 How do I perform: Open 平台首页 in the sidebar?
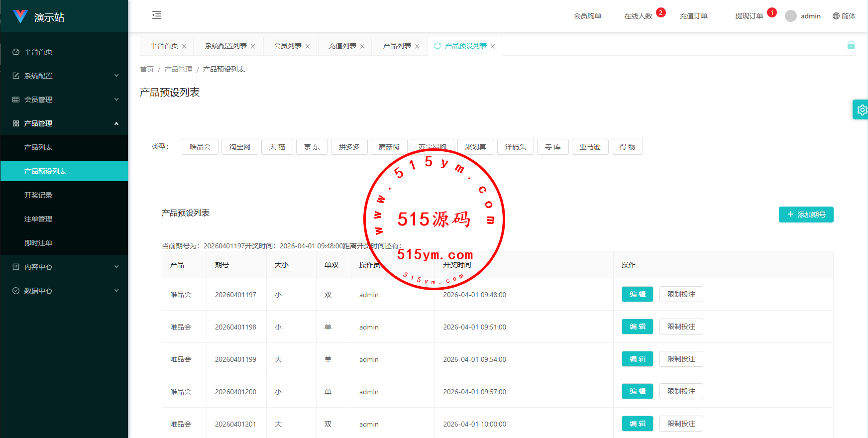pos(38,52)
